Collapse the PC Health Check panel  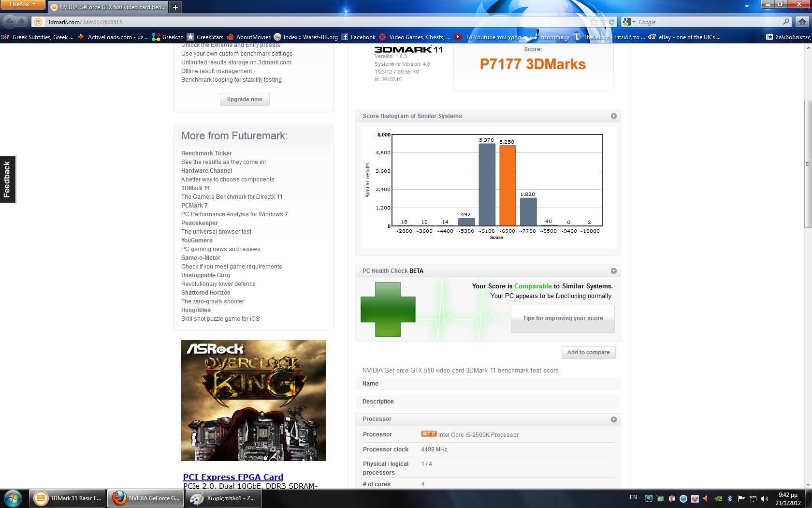613,271
